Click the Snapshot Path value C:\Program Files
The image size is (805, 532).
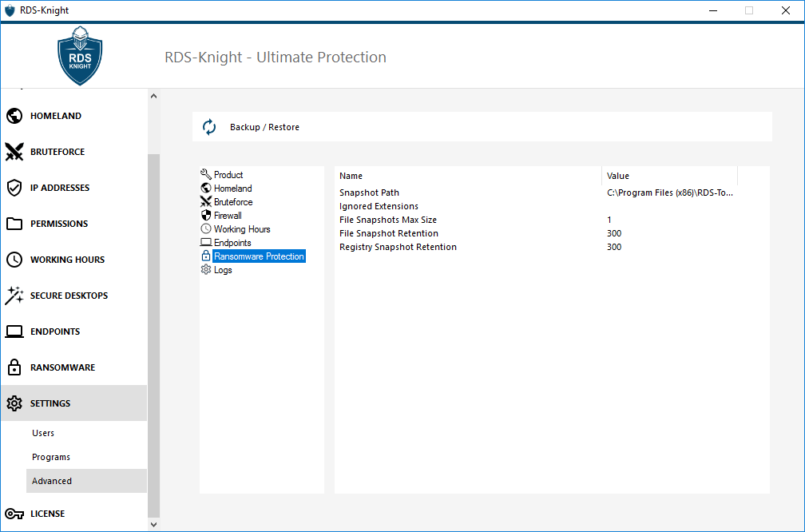pos(669,193)
